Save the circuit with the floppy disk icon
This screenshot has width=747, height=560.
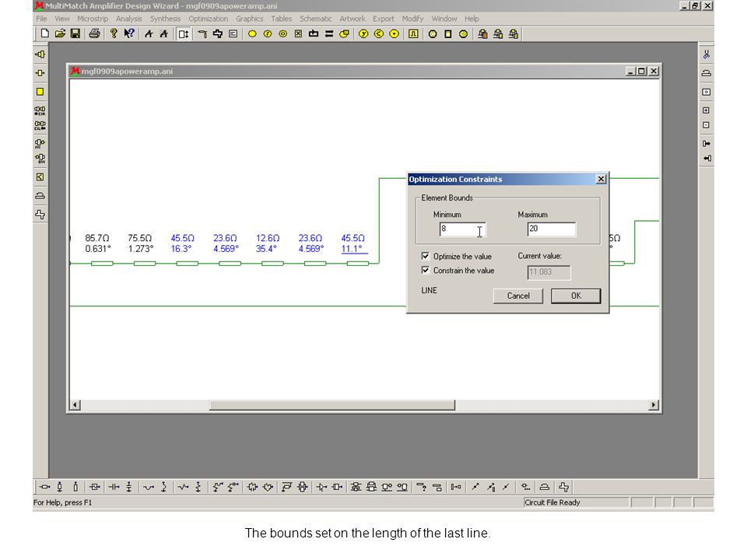(75, 33)
